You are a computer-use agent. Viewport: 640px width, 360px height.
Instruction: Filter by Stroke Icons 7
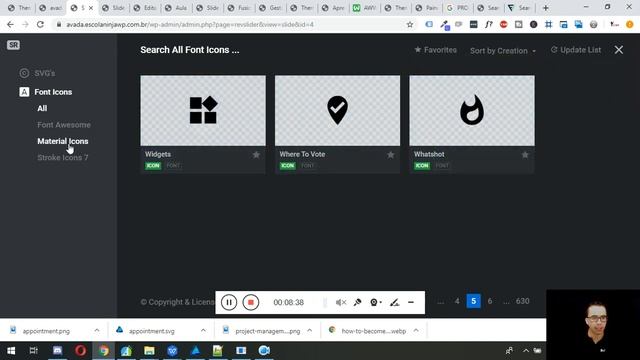[x=62, y=157]
